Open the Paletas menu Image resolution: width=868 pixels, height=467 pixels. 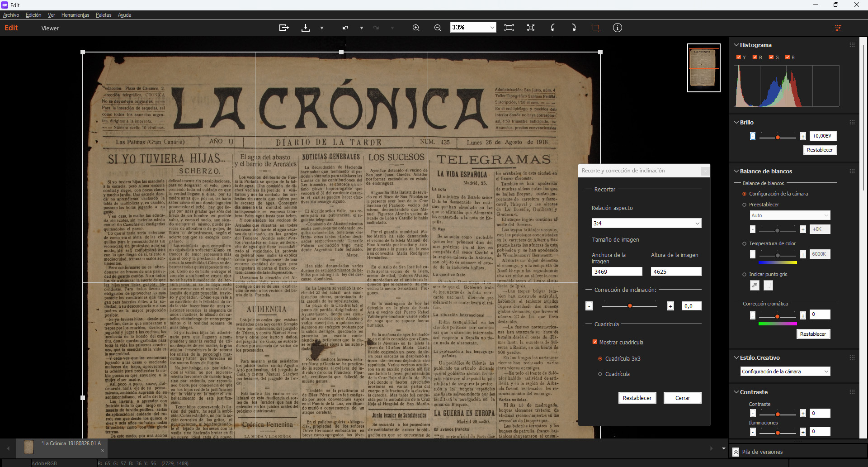[x=104, y=15]
